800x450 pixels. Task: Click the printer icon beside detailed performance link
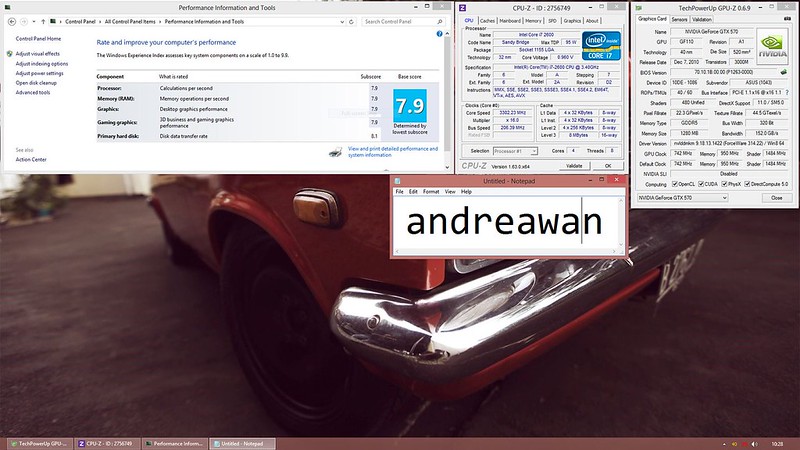coord(335,152)
